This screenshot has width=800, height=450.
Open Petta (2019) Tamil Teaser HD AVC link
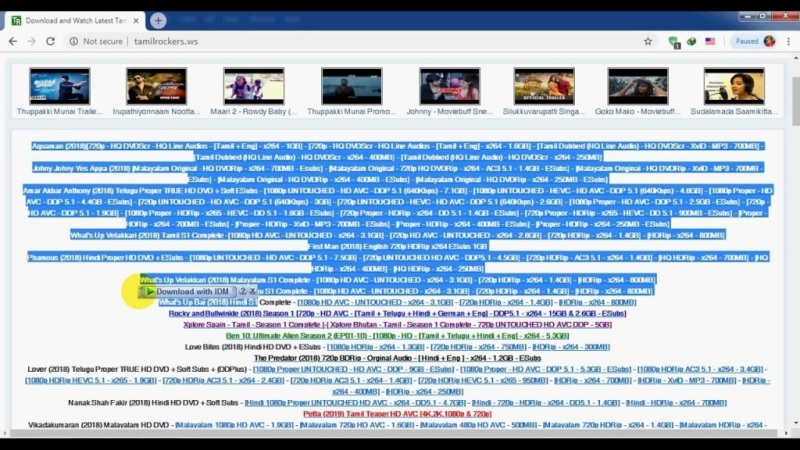point(397,414)
